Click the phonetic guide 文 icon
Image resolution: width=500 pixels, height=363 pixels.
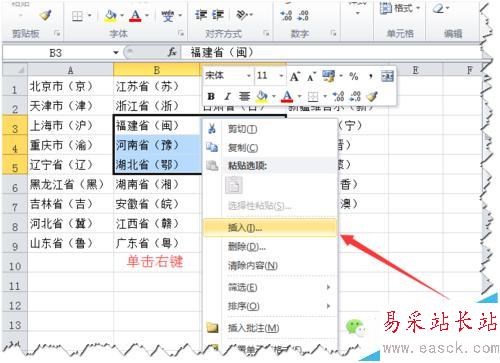tap(168, 16)
